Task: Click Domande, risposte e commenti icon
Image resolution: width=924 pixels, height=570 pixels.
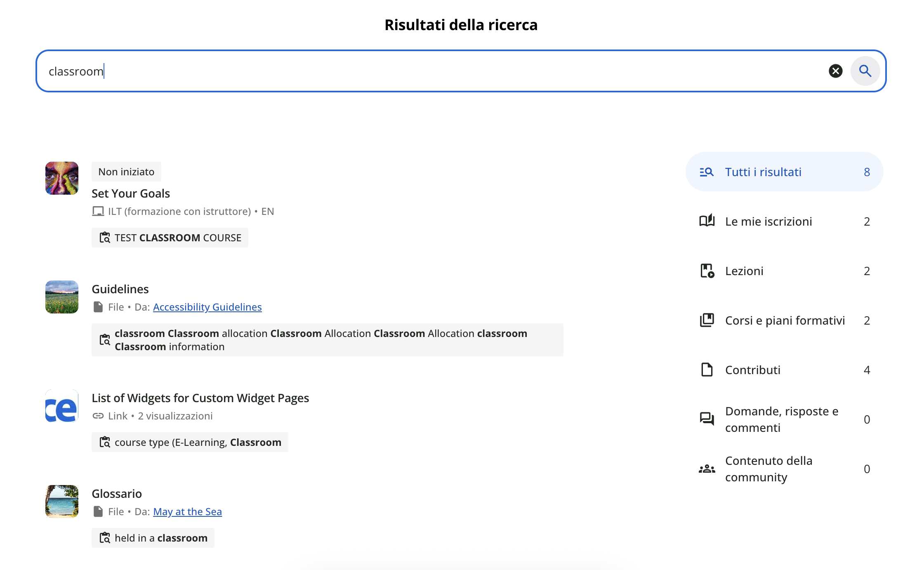Action: tap(707, 419)
